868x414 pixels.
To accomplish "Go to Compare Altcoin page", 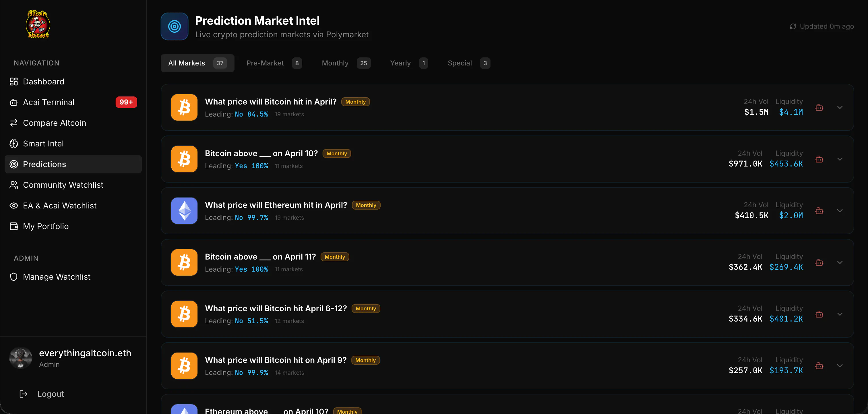I will (x=73, y=123).
